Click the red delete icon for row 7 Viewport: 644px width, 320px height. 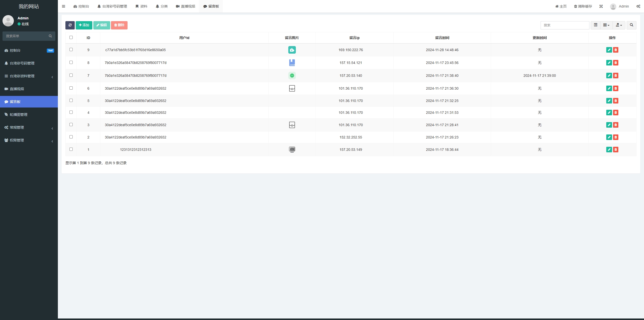click(616, 76)
